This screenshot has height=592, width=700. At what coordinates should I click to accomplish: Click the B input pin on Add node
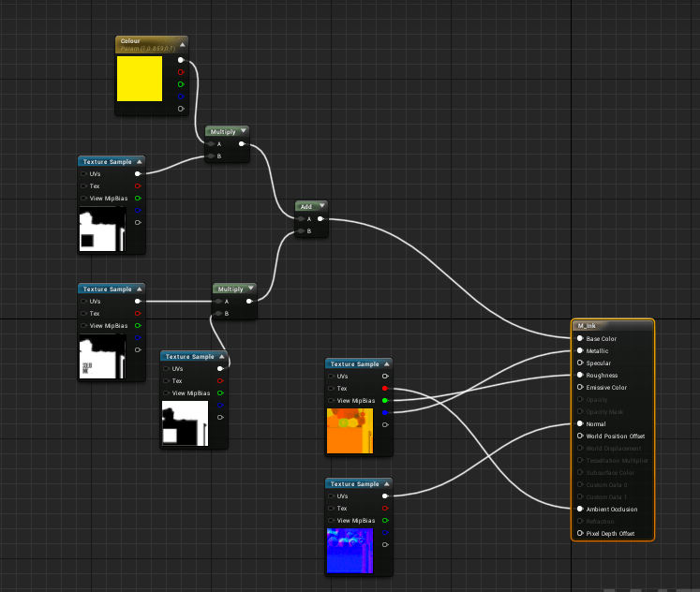pyautogui.click(x=302, y=231)
